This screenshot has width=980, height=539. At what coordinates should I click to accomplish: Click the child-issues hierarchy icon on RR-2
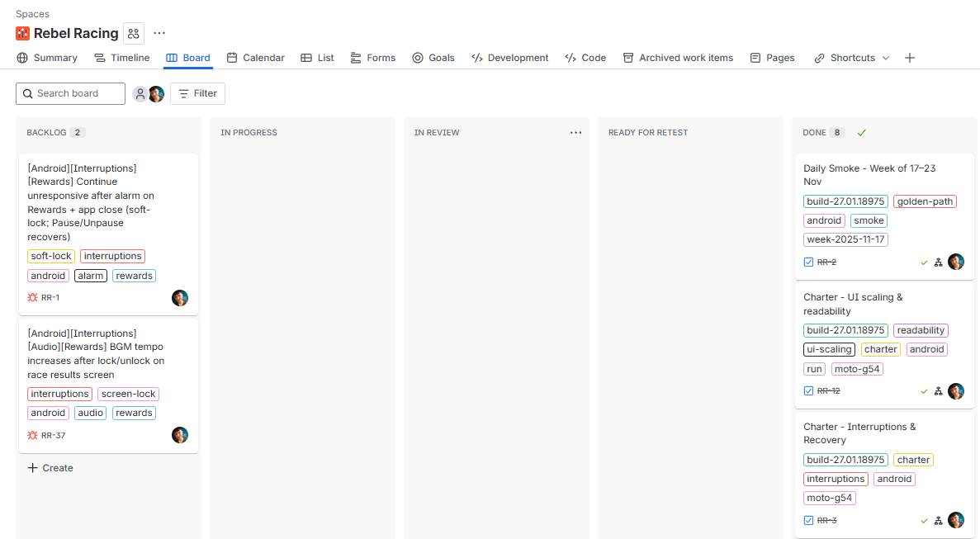pos(938,262)
